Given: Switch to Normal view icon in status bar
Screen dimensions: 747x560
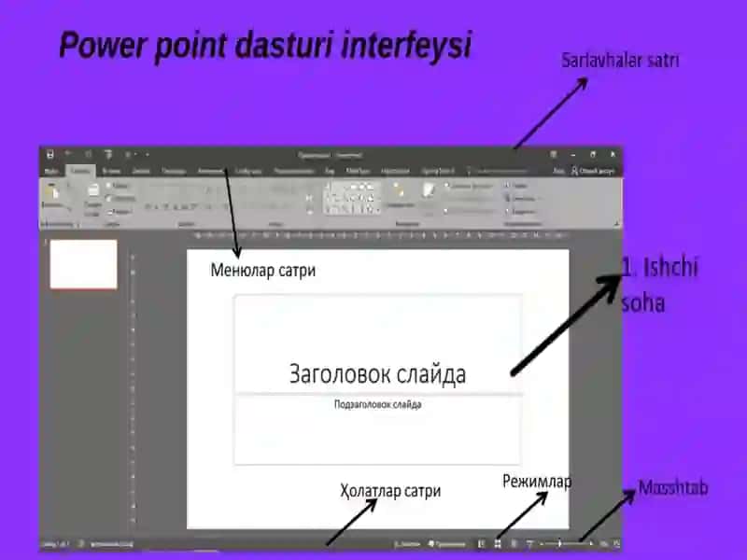Looking at the screenshot, I should click(481, 544).
